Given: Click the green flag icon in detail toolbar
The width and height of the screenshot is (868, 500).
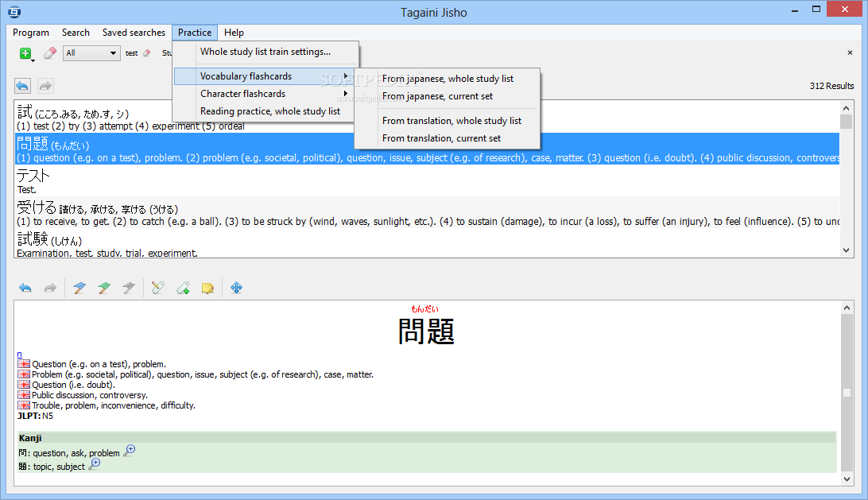Looking at the screenshot, I should (x=103, y=288).
